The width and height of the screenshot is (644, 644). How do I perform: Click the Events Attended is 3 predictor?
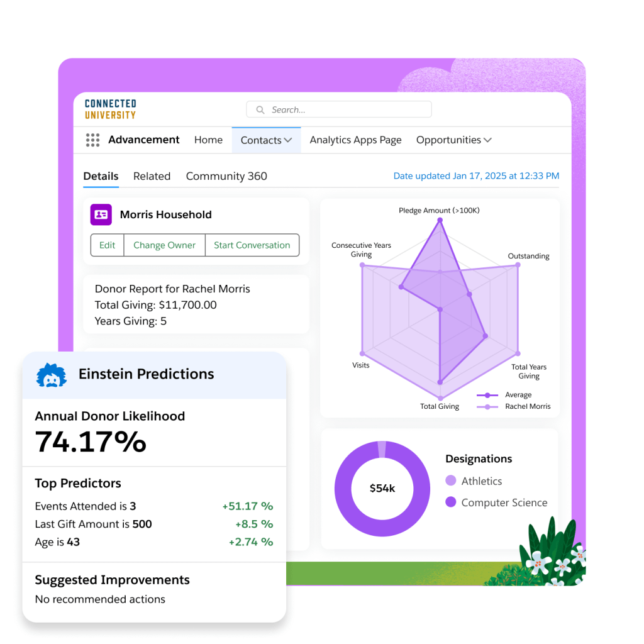[86, 506]
